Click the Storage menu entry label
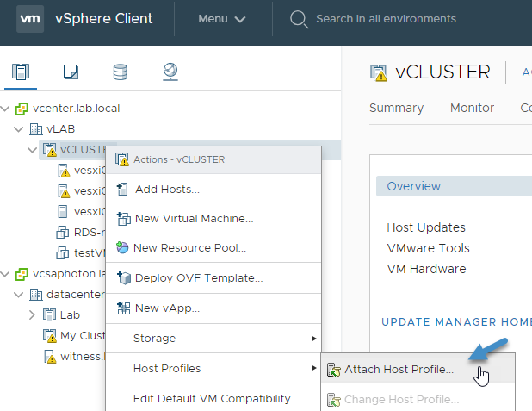This screenshot has height=411, width=532. click(x=154, y=339)
